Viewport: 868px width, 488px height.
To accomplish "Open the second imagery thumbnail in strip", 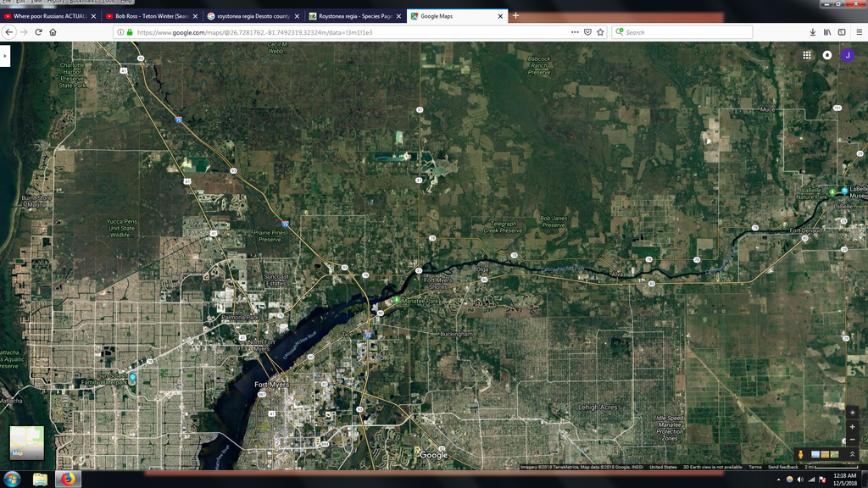I will pos(825,454).
